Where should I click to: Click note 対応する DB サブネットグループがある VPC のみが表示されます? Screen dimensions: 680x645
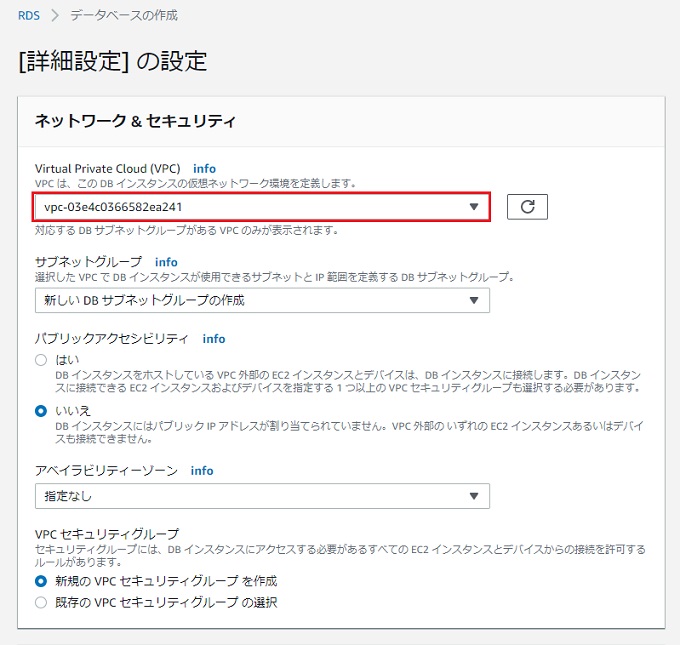click(186, 230)
